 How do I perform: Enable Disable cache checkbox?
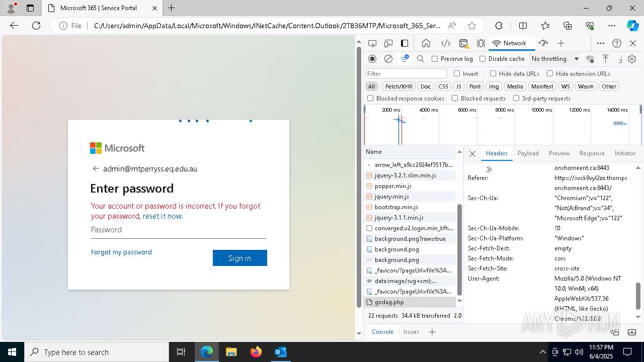point(482,59)
